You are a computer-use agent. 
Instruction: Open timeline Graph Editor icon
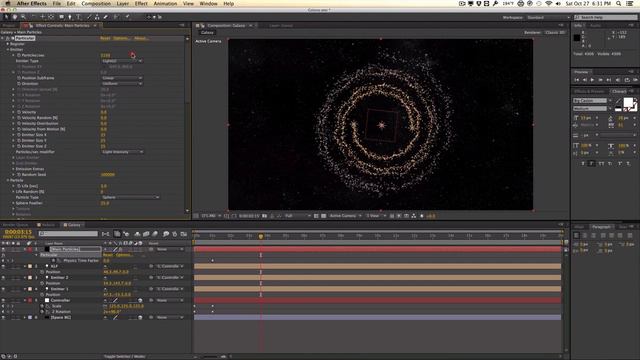click(x=184, y=234)
